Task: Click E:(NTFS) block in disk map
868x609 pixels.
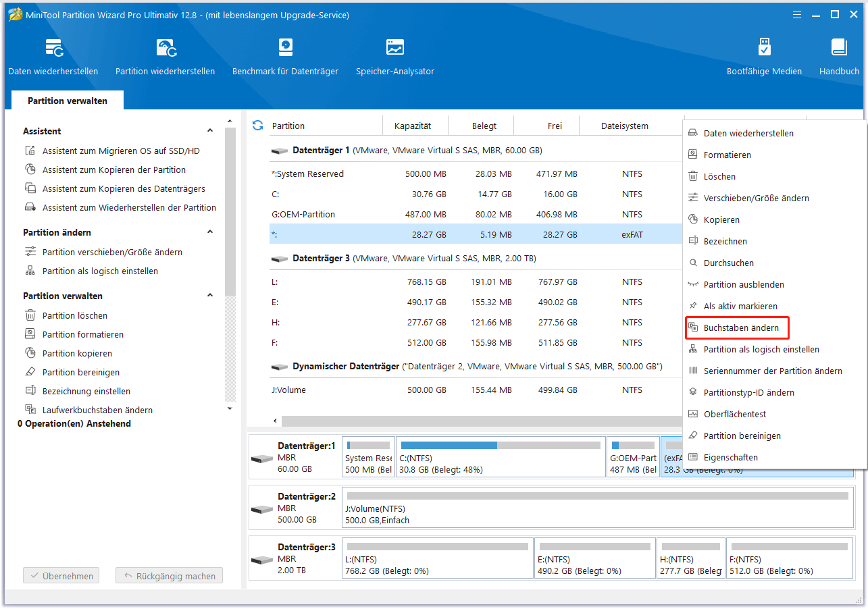Action: 594,559
